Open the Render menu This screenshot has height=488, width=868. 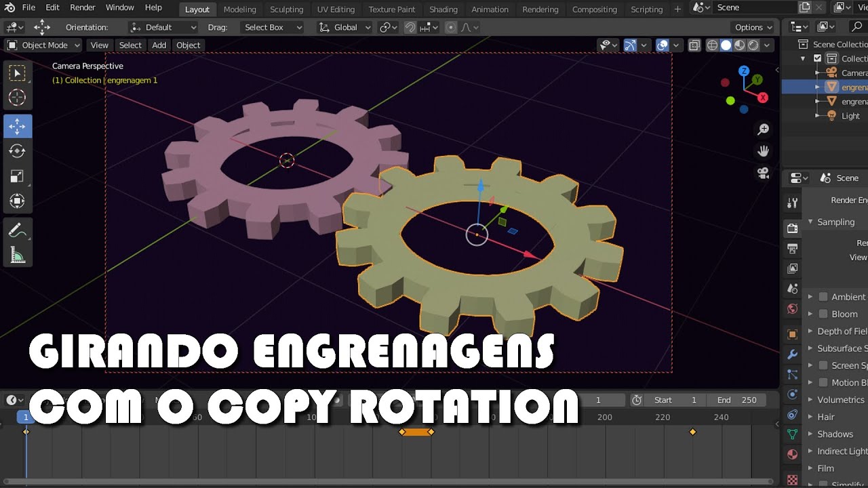[x=83, y=7]
